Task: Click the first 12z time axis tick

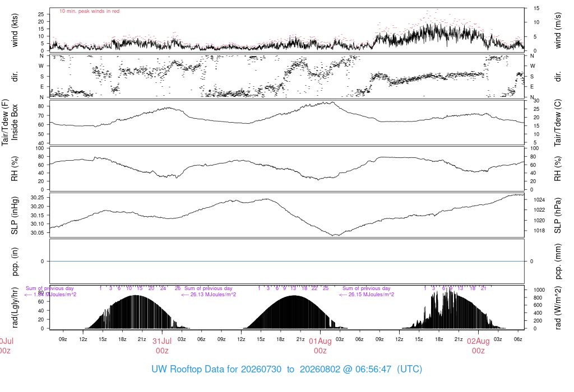Action: 83,339
